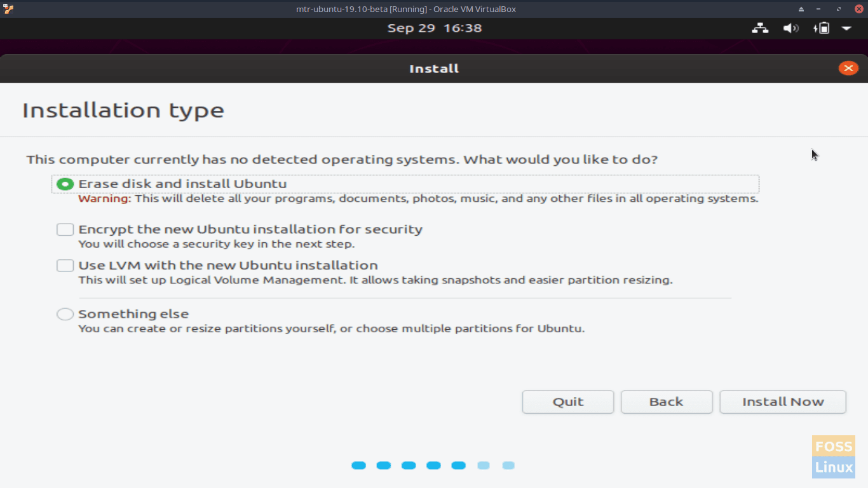This screenshot has height=488, width=868.
Task: Click 'This will set up Logical Volume Management' text
Action: tap(375, 280)
